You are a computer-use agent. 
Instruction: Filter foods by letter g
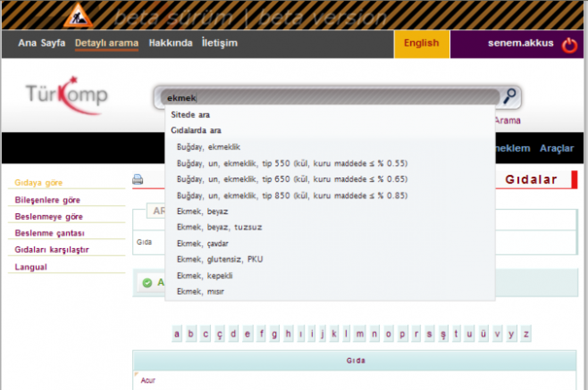point(274,334)
